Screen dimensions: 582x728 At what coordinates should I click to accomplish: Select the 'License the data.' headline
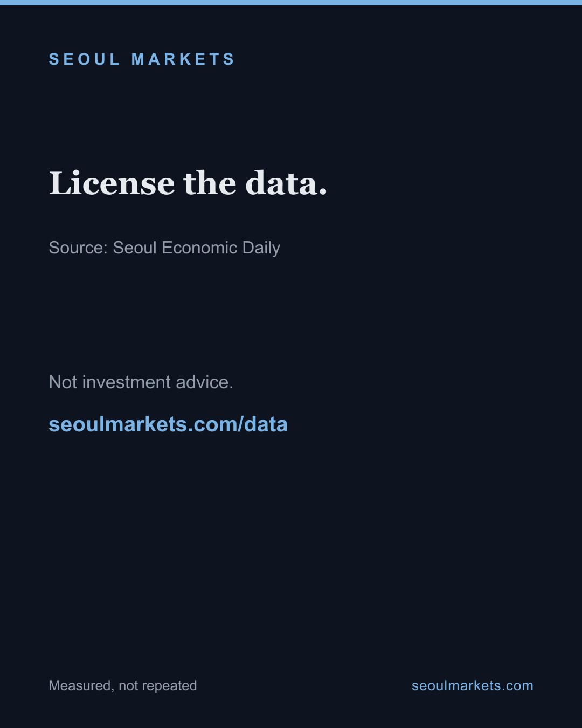pos(188,183)
